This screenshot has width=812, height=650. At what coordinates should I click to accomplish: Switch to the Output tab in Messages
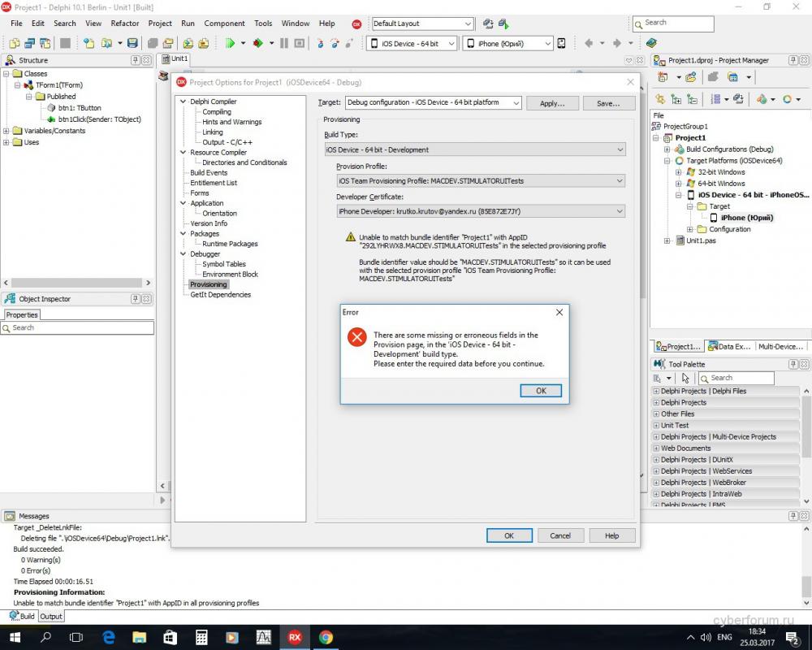tap(50, 617)
